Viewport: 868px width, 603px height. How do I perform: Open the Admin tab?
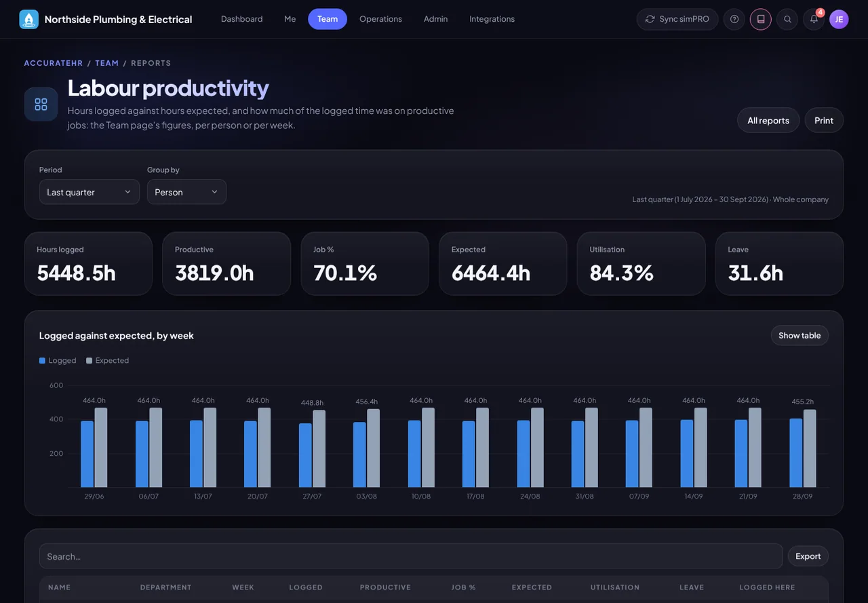tap(435, 19)
